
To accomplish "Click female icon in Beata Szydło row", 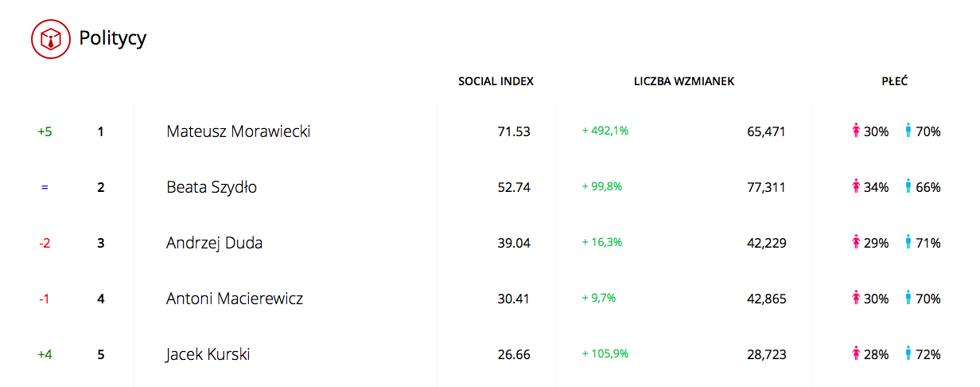I will (x=857, y=186).
